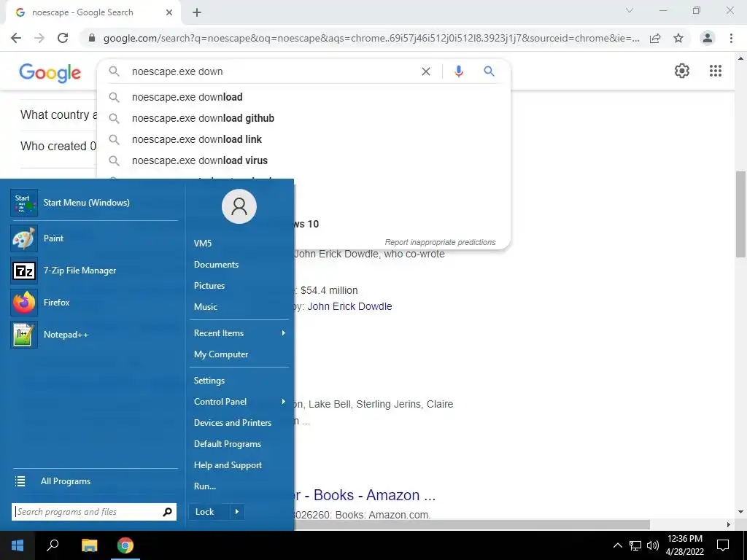Open Start Menu (Windows) entry
Image resolution: width=747 pixels, height=560 pixels.
coord(94,203)
